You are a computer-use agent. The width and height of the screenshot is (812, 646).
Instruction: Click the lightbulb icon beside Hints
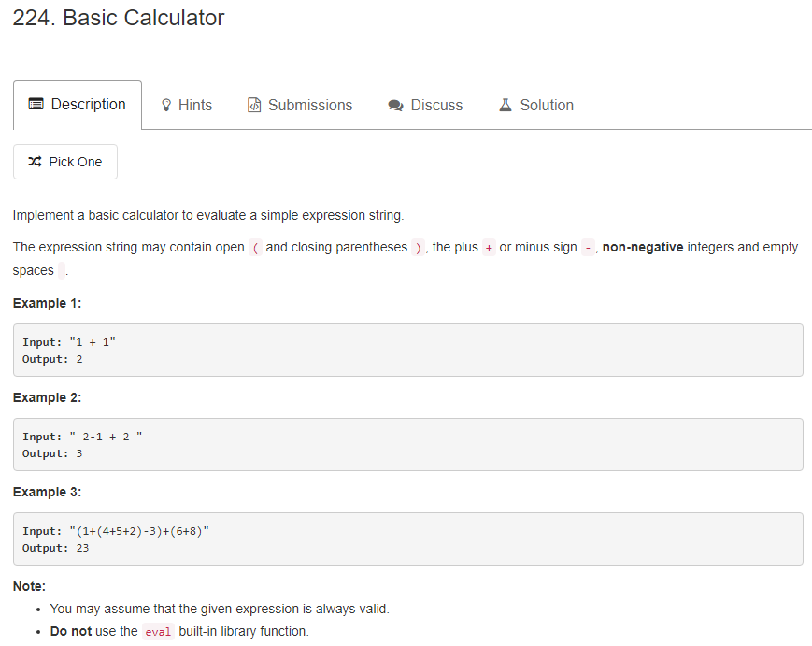click(x=167, y=106)
